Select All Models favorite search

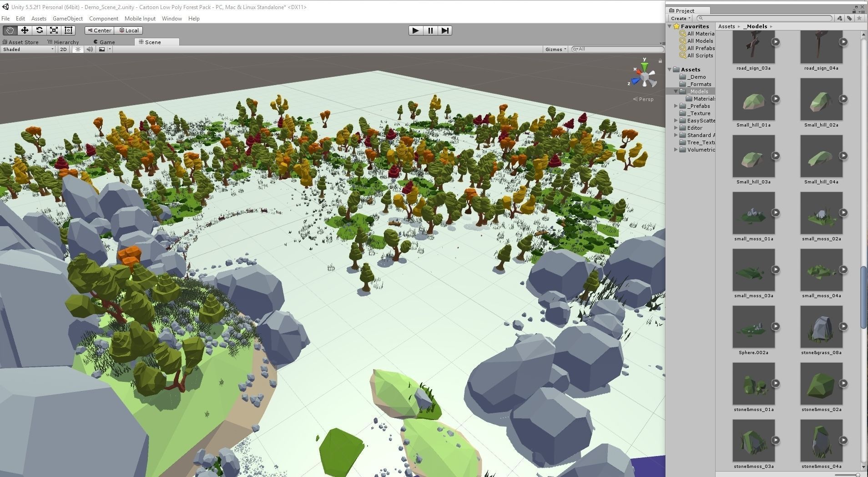tap(696, 41)
